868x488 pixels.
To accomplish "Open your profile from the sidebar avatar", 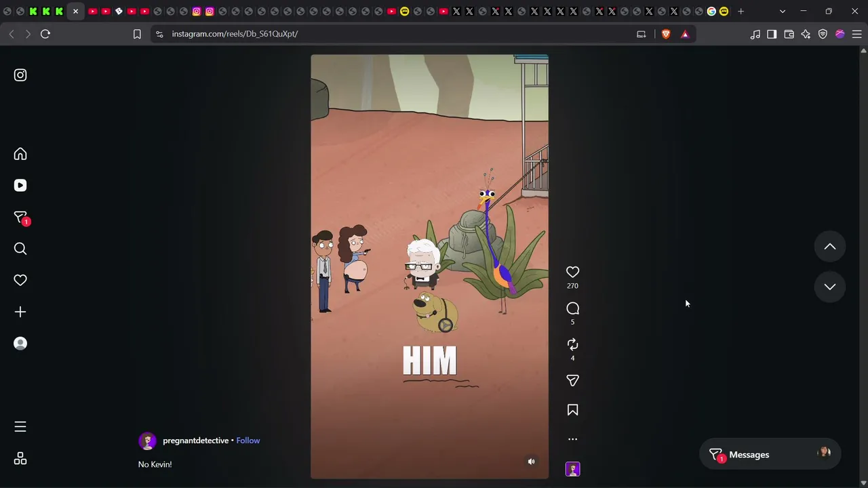I will coord(20,344).
